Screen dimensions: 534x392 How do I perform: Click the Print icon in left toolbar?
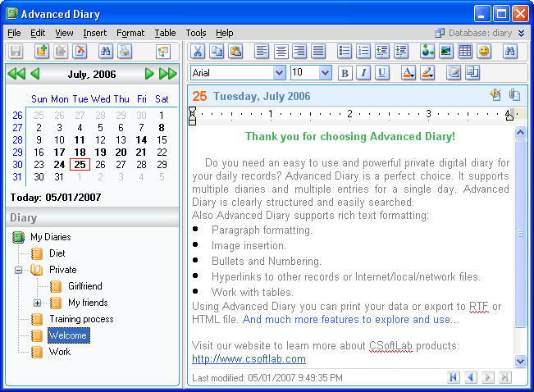click(124, 52)
